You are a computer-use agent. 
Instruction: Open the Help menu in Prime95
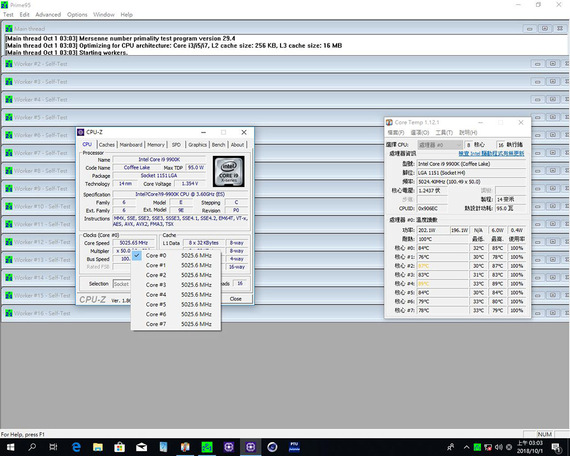tap(127, 15)
